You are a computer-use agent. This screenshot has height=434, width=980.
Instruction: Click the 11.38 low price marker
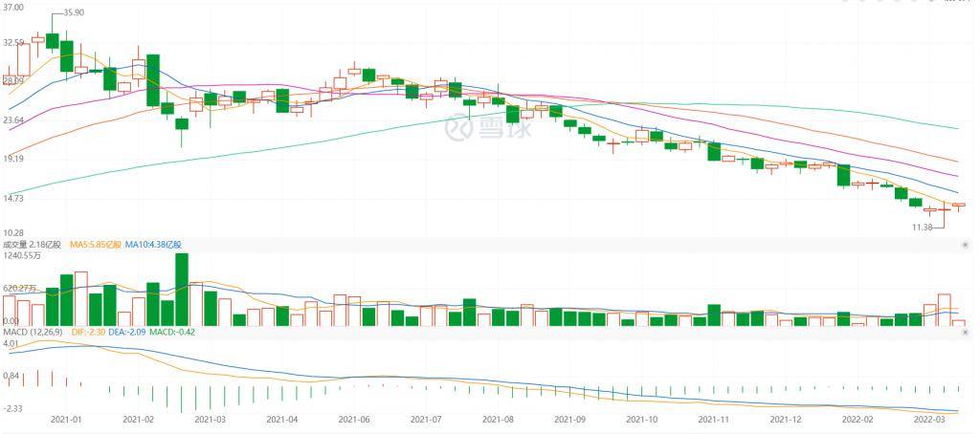click(922, 228)
